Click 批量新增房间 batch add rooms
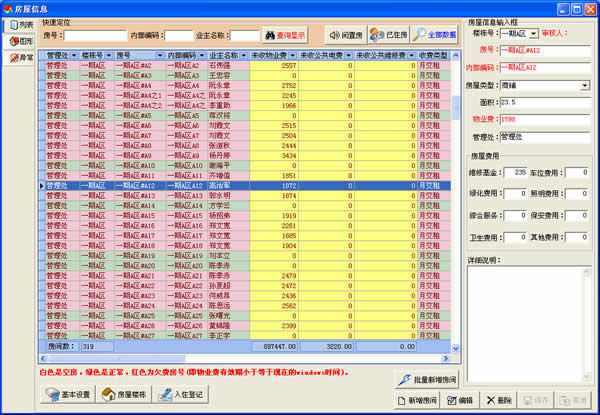The width and height of the screenshot is (600, 415). 427,380
